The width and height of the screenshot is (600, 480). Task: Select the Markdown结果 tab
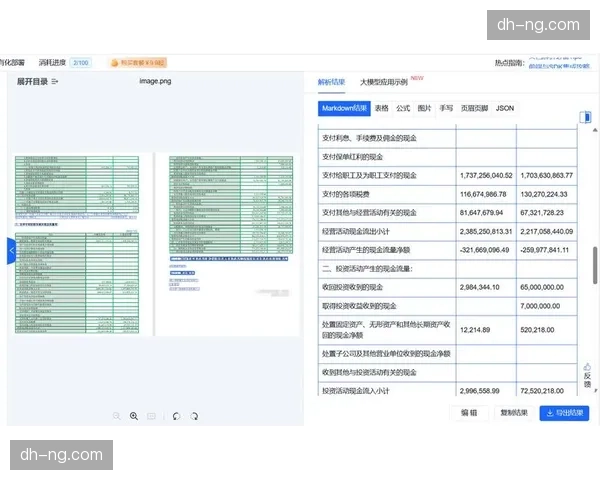click(344, 108)
